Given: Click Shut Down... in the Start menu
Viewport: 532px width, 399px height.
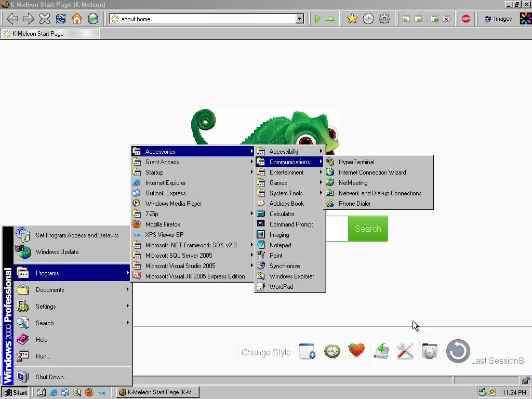Looking at the screenshot, I should 72,377.
